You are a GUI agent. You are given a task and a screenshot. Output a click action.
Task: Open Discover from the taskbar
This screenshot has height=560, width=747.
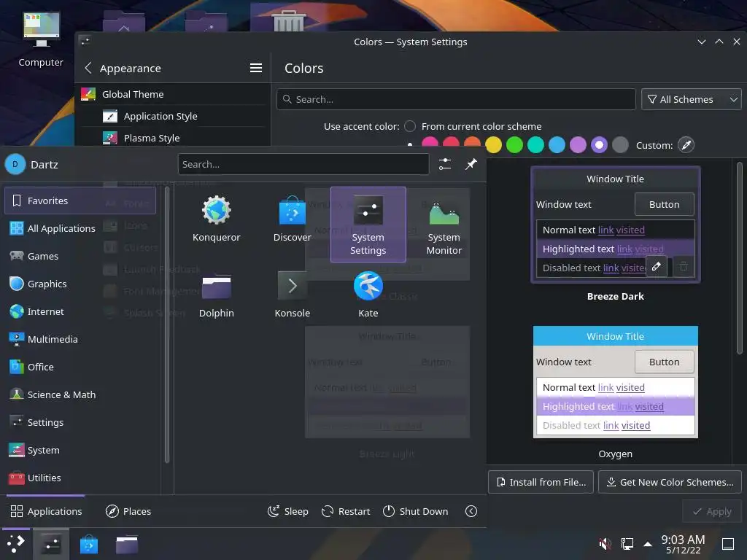coord(88,544)
